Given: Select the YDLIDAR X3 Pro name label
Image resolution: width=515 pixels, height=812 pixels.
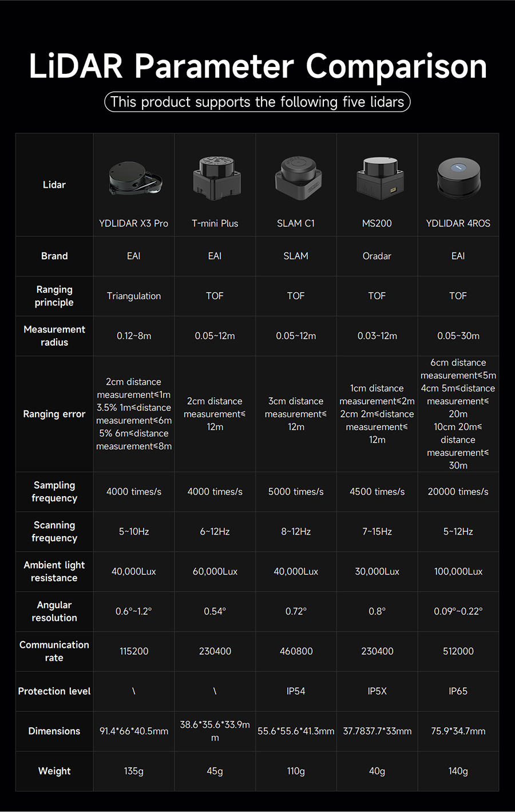Looking at the screenshot, I should point(133,223).
